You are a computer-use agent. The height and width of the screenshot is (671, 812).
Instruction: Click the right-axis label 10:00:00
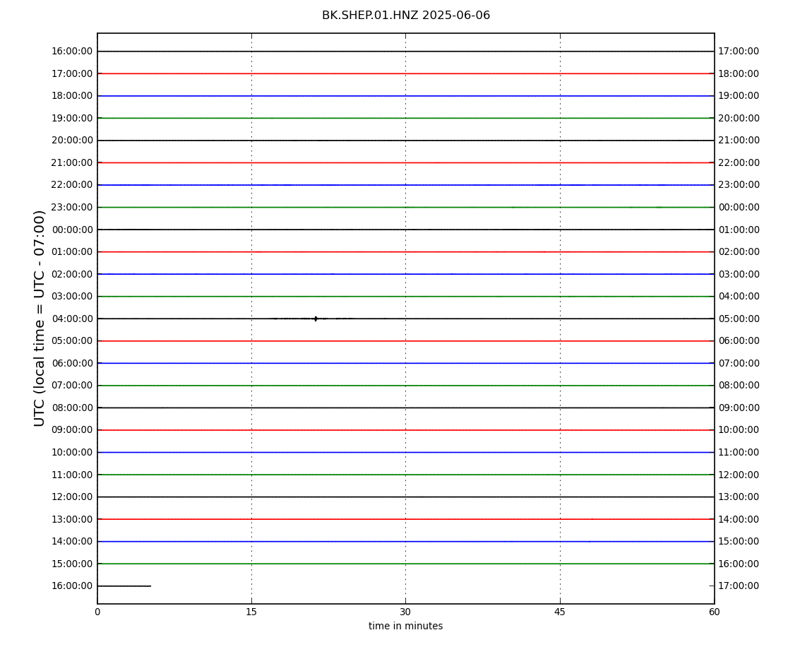(x=739, y=430)
